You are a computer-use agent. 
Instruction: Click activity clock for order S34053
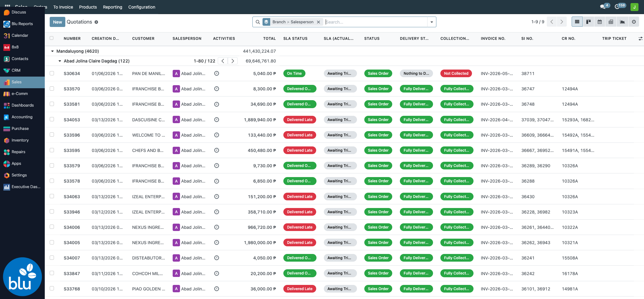pos(217,120)
